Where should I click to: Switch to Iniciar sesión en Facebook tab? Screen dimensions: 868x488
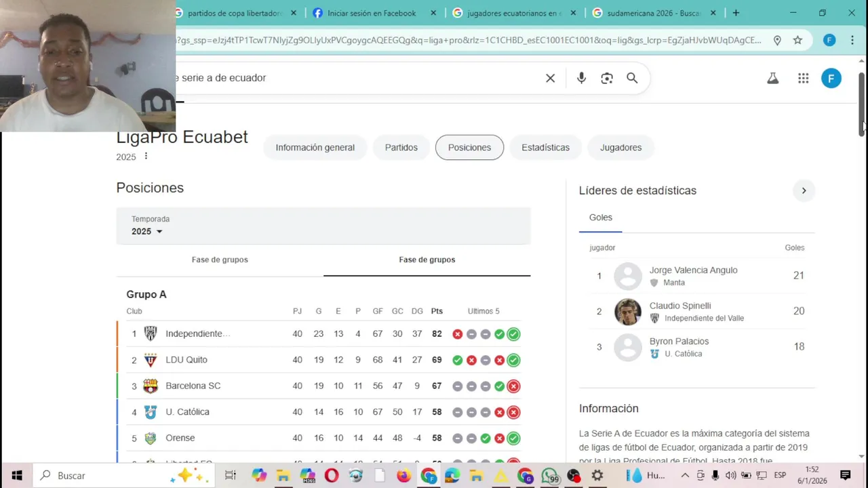pos(372,13)
